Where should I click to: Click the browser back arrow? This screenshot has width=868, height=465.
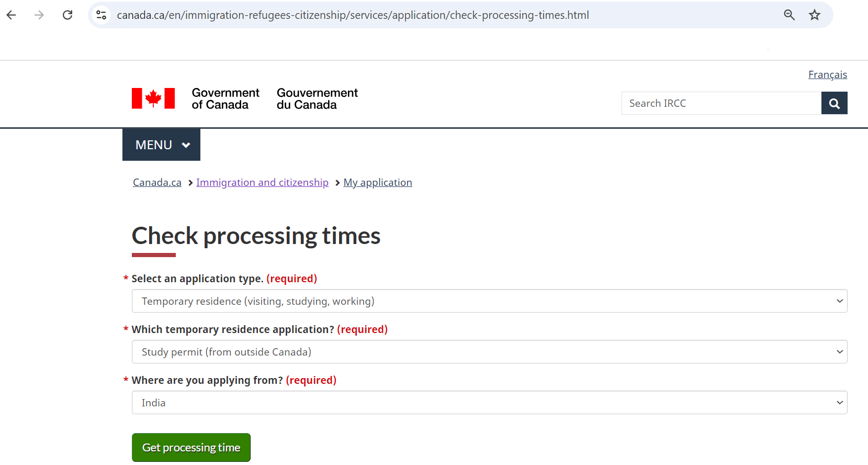pos(12,15)
